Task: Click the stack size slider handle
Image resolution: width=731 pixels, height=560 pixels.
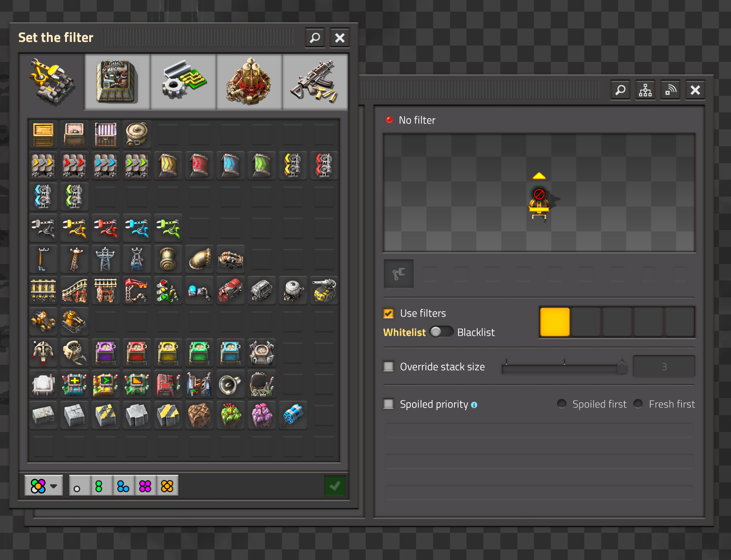Action: coord(622,367)
